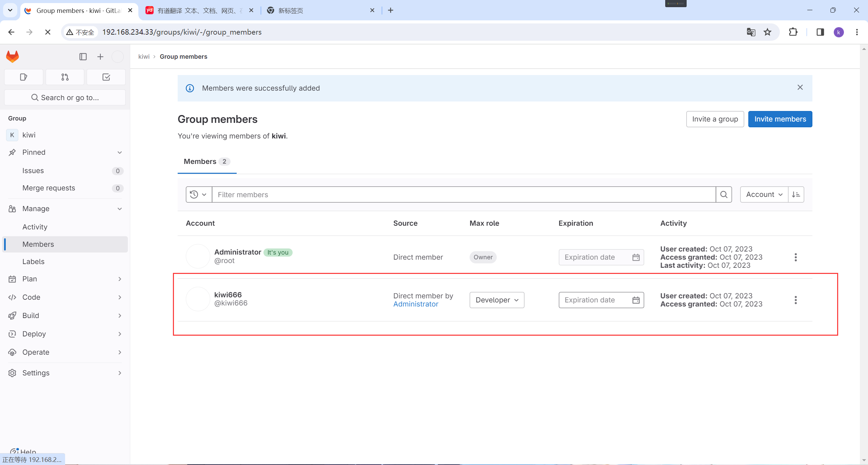Viewport: 868px width, 465px height.
Task: Open kiwi666 member actions menu
Action: tap(795, 300)
